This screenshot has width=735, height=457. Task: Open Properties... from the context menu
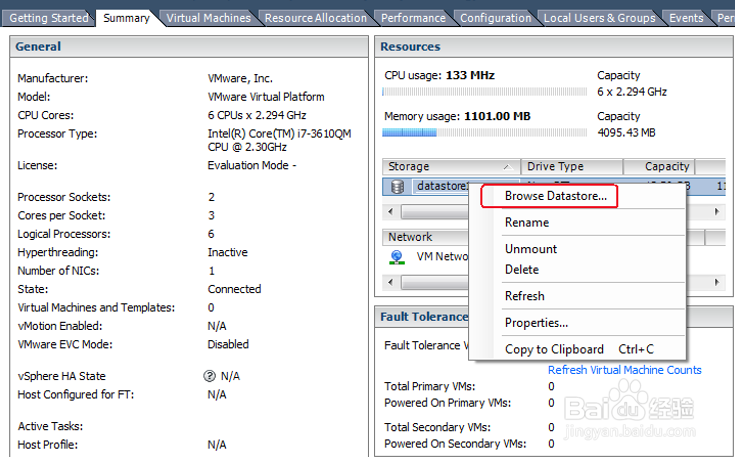coord(536,323)
